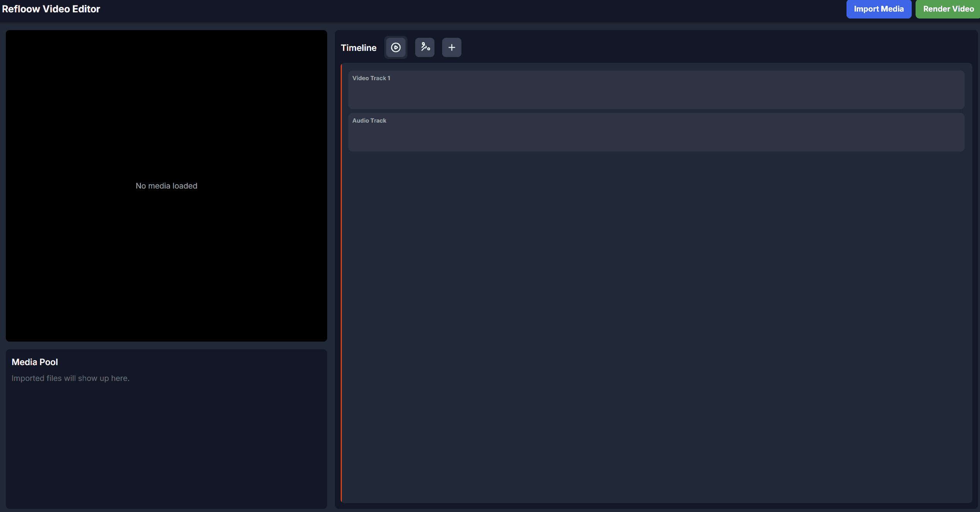The height and width of the screenshot is (512, 980).
Task: Click the Media Pool panel heading
Action: tap(35, 362)
